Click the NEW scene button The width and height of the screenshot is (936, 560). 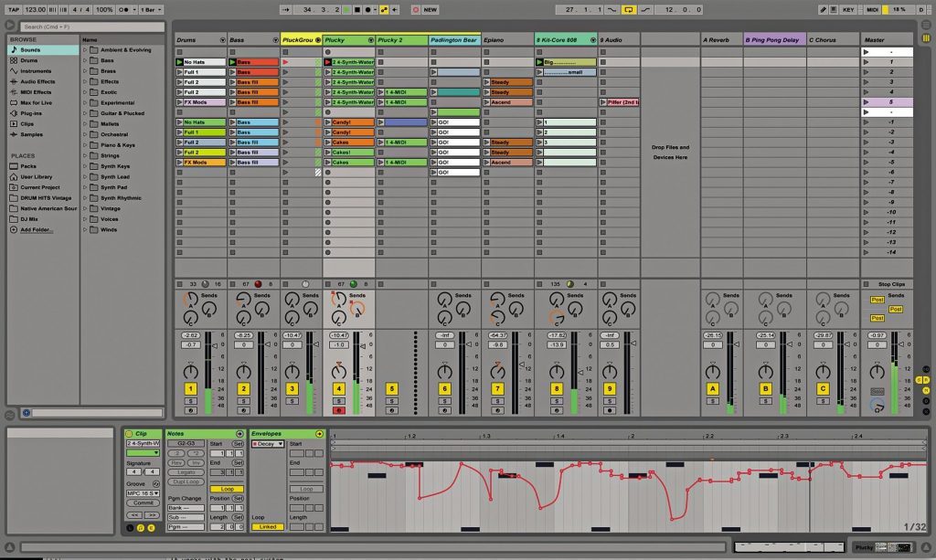coord(431,9)
